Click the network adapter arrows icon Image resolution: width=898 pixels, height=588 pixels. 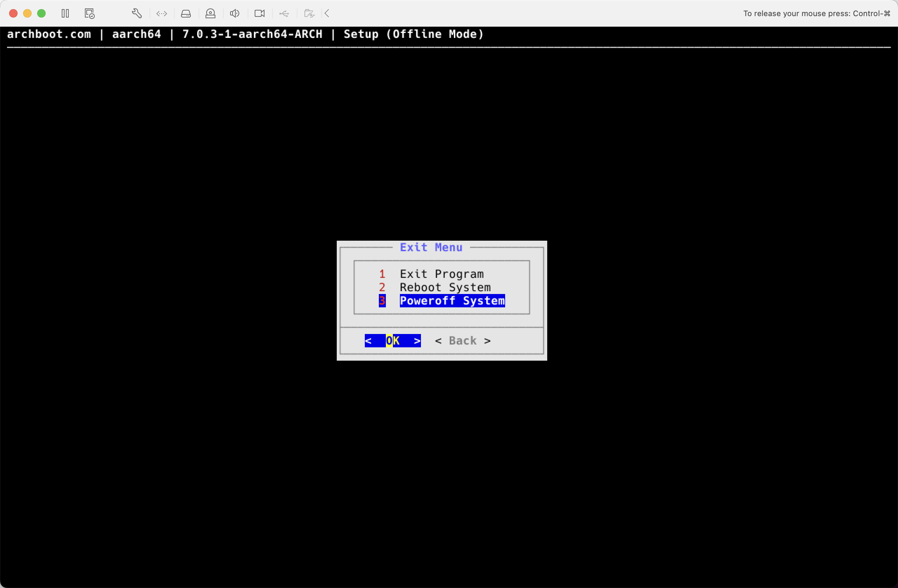click(161, 14)
